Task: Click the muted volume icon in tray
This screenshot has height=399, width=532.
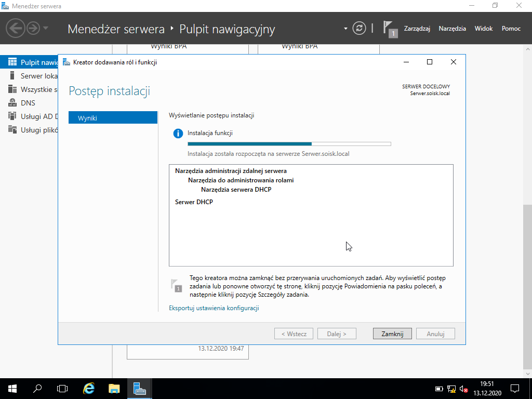Action: click(x=463, y=389)
